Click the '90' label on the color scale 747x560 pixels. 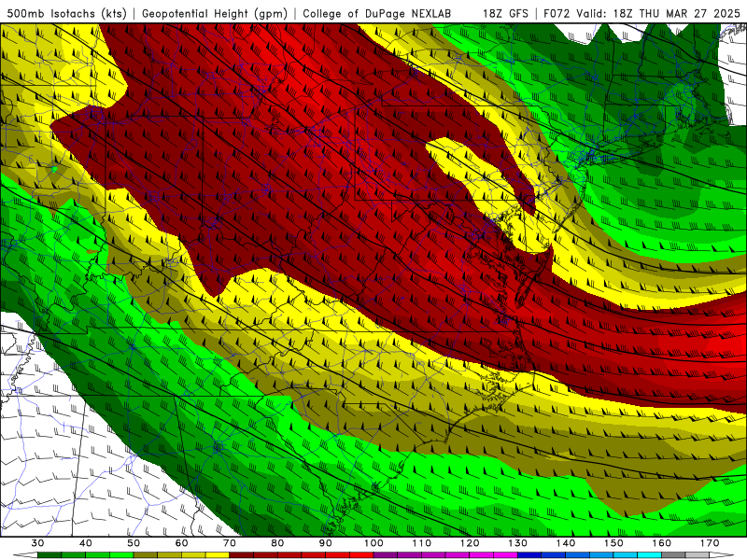(x=326, y=543)
